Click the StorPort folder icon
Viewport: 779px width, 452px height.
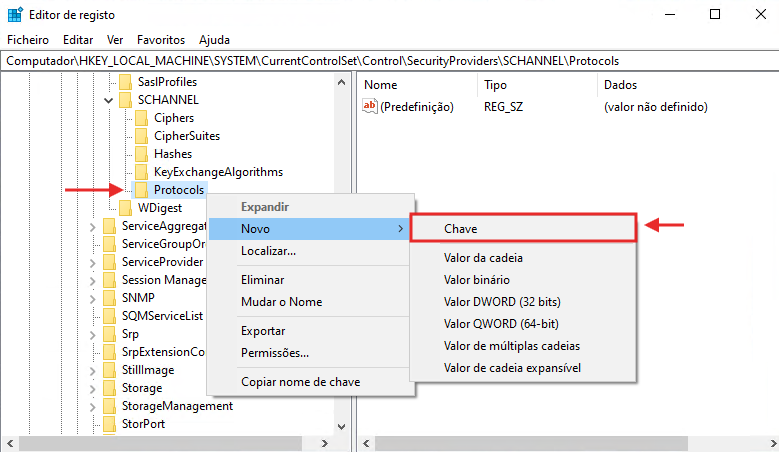pos(109,424)
